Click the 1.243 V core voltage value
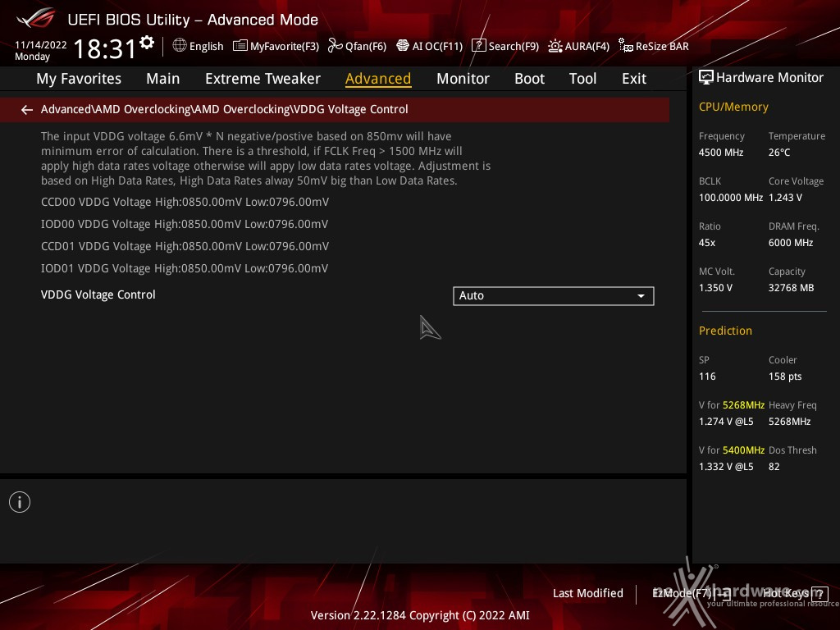Screen dimensions: 840x630 [x=785, y=198]
